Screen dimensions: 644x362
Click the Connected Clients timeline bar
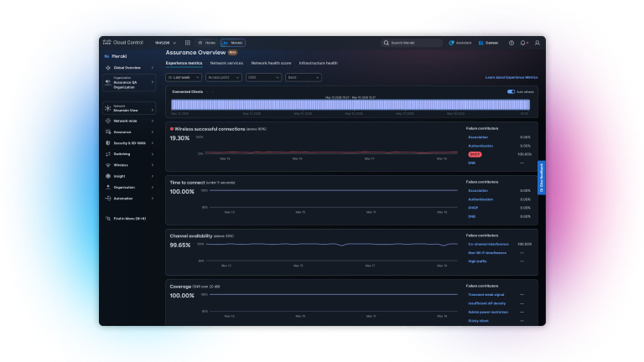pyautogui.click(x=351, y=105)
